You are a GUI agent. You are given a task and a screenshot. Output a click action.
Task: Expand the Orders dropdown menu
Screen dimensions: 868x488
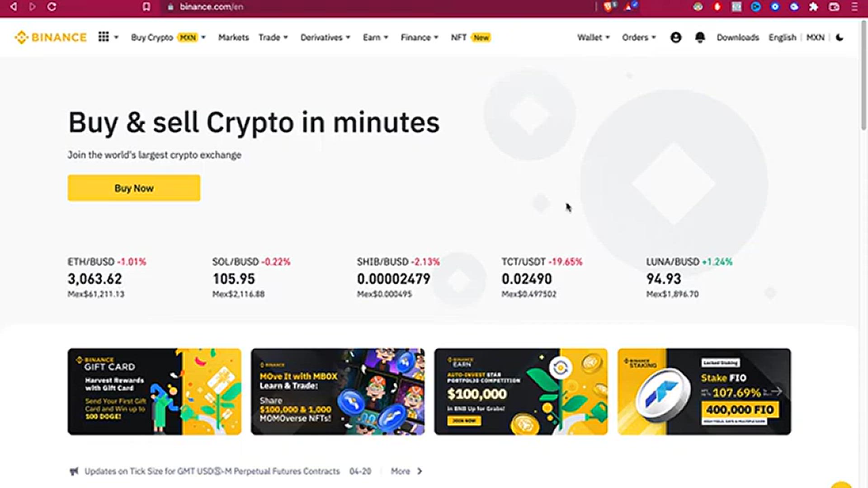(x=639, y=38)
